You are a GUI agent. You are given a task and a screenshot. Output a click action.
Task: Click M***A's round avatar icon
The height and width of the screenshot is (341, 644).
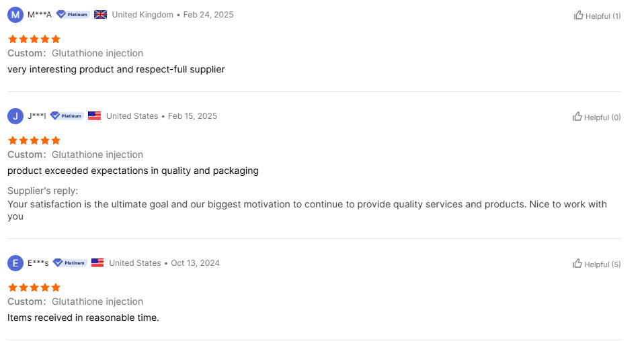[15, 15]
